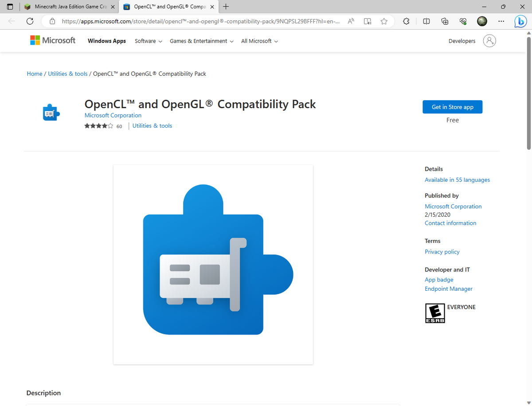Click the account sign-in person icon
Screen dimensions: 532x406
tap(489, 41)
